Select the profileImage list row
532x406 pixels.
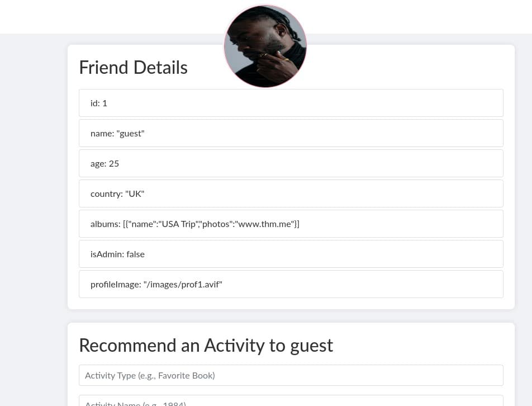click(291, 284)
